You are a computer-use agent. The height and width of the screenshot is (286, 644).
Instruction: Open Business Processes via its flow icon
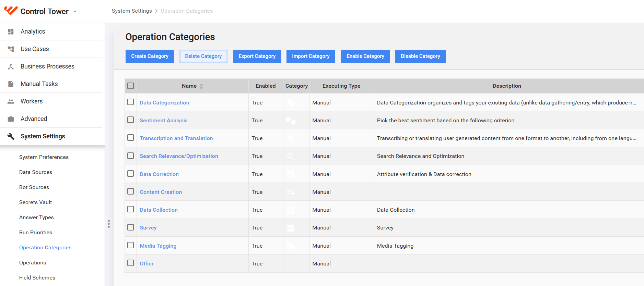(11, 66)
